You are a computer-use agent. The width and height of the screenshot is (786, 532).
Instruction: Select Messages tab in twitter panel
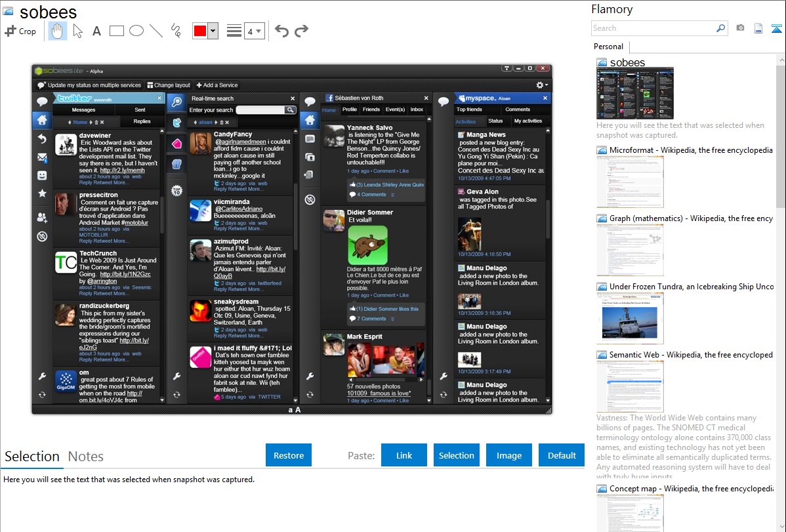(84, 110)
